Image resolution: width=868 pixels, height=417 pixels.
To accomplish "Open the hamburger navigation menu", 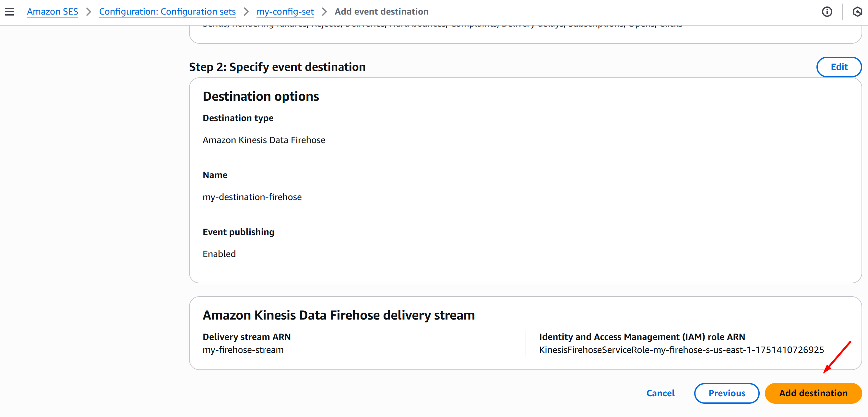I will pyautogui.click(x=9, y=12).
